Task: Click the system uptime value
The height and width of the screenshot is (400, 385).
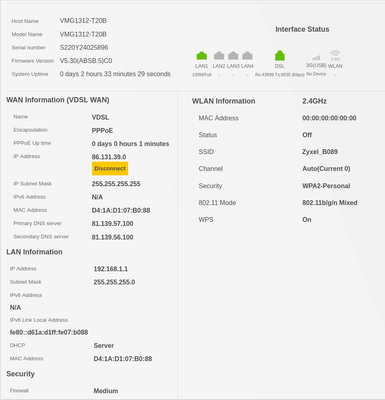Action: (x=115, y=74)
